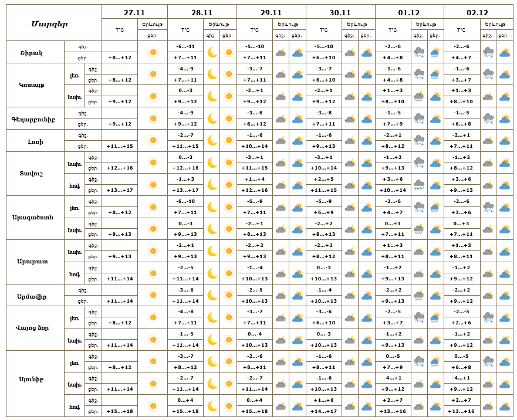
Task: Click Shirak's sun icon for 27.11
Action: [153, 52]
